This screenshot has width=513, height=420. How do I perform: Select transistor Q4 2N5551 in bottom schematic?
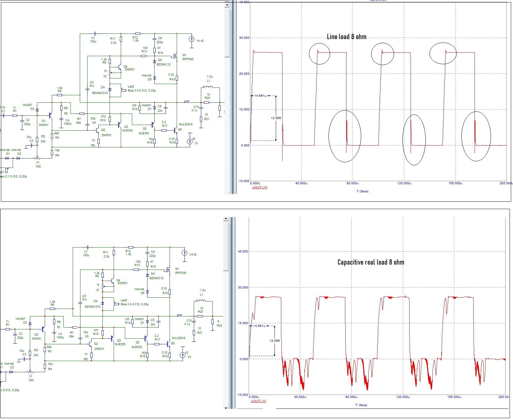(x=112, y=281)
